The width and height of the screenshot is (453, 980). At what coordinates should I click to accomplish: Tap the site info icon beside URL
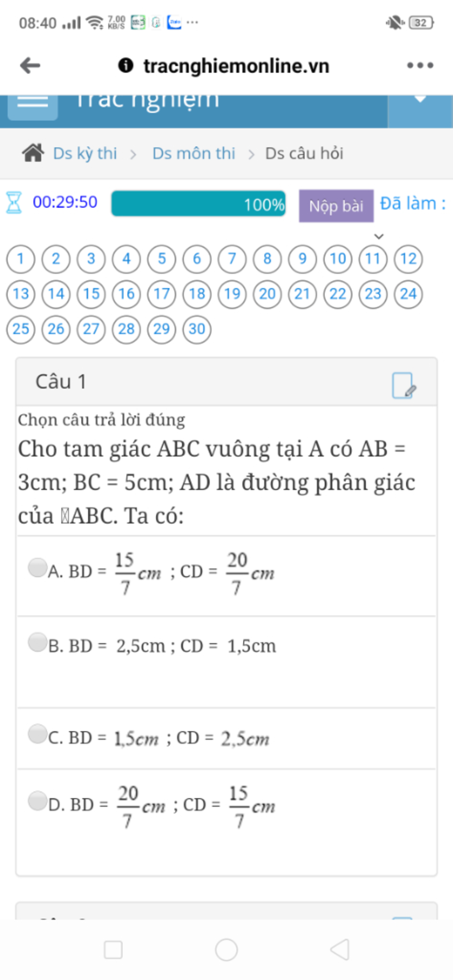pos(126,65)
